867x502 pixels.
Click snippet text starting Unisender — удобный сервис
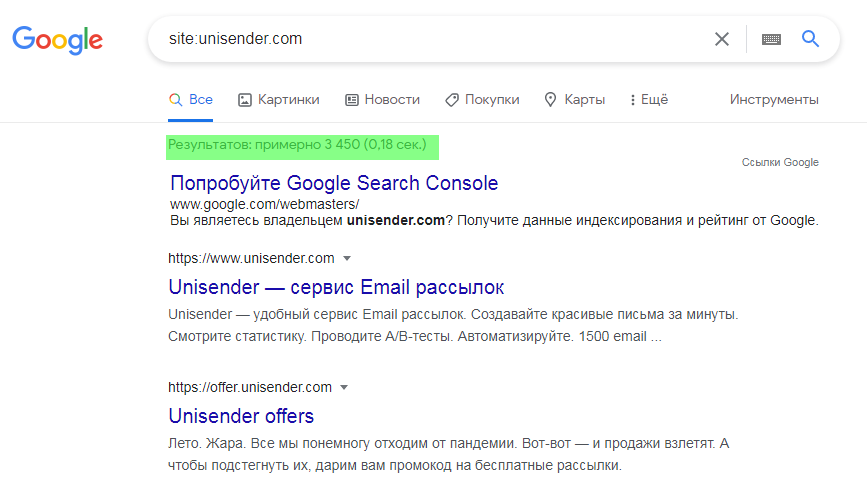453,325
